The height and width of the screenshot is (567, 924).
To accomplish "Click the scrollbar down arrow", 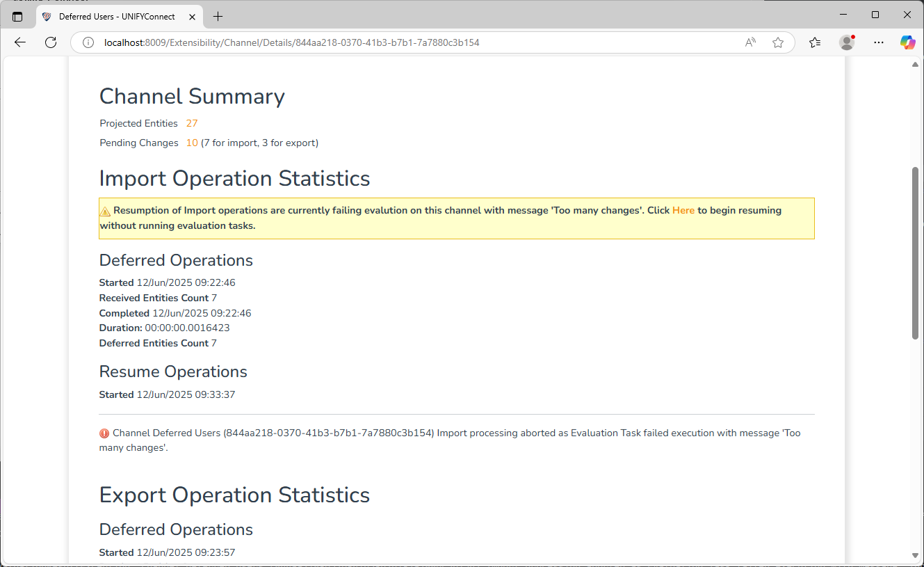I will point(915,555).
